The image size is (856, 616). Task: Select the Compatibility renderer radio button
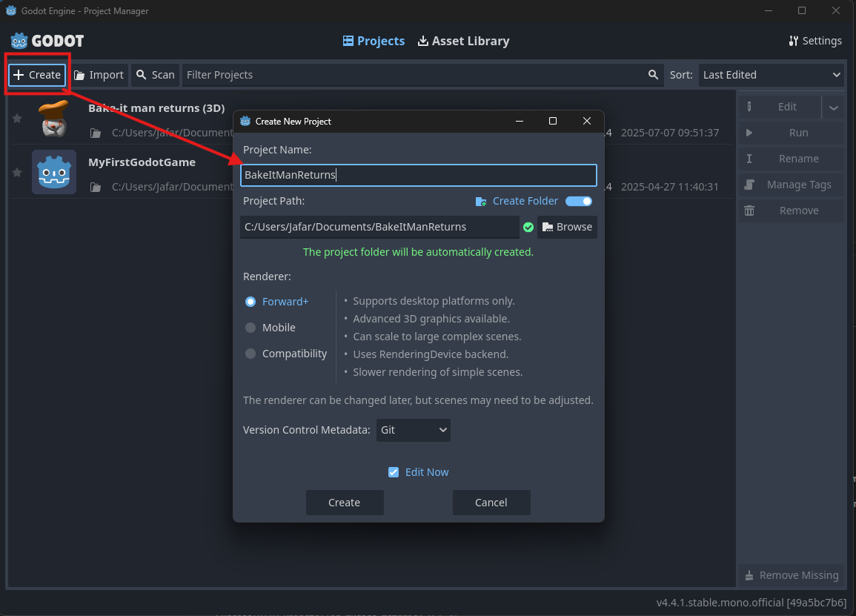pos(251,354)
